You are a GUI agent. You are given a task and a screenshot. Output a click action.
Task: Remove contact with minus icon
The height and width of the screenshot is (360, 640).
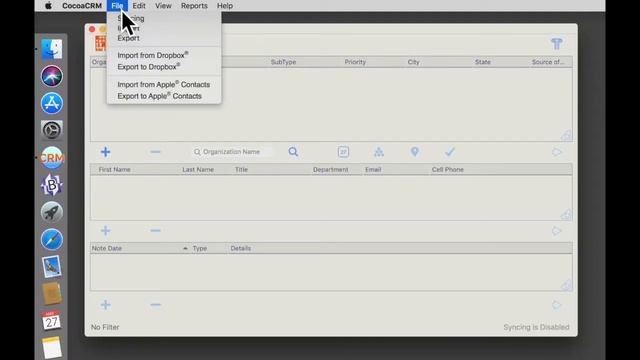click(155, 231)
